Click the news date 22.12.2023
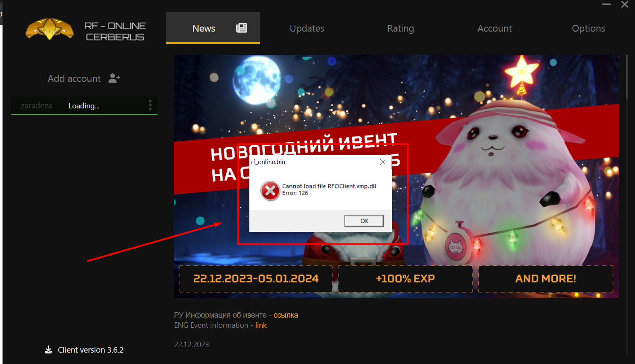The height and width of the screenshot is (364, 635). 192,345
